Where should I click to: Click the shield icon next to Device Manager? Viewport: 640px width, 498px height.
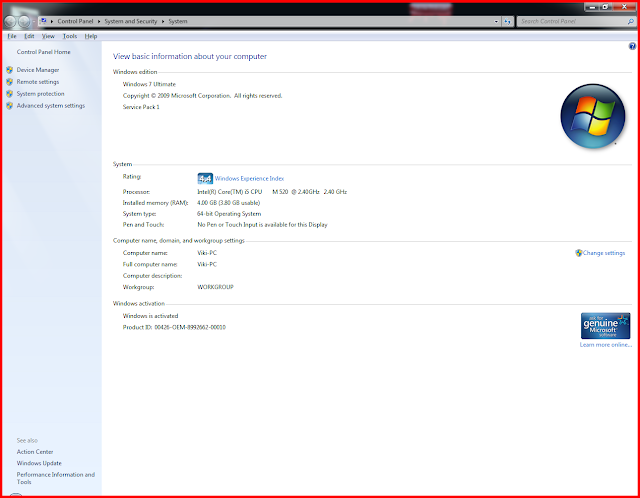[9, 70]
